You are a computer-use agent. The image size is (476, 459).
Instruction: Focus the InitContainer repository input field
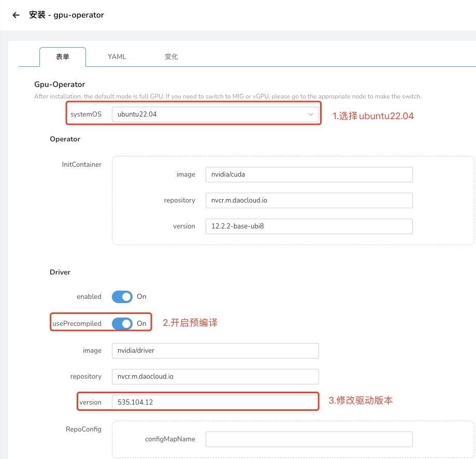tap(309, 200)
